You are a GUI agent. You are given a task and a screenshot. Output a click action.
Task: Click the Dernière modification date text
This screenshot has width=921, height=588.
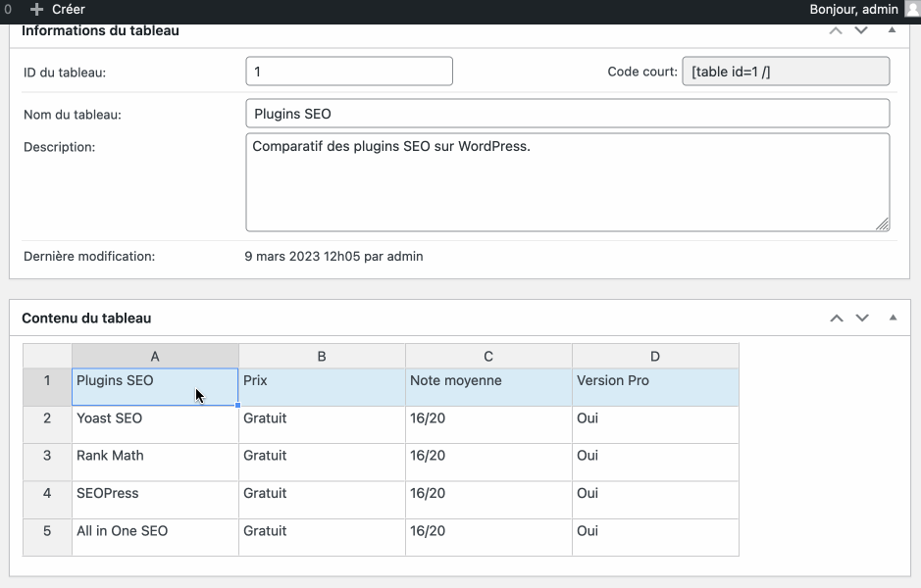(333, 257)
